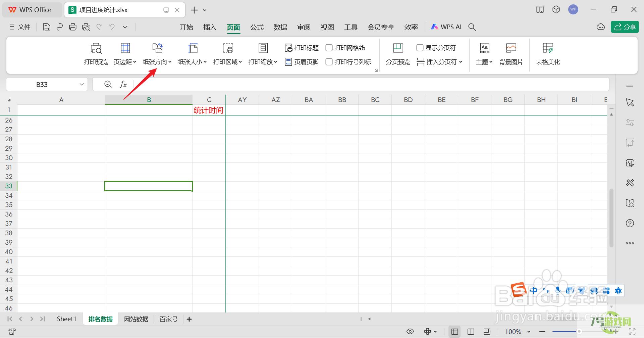This screenshot has height=338, width=644.
Task: Click the formula bar zoom icon
Action: tap(108, 84)
